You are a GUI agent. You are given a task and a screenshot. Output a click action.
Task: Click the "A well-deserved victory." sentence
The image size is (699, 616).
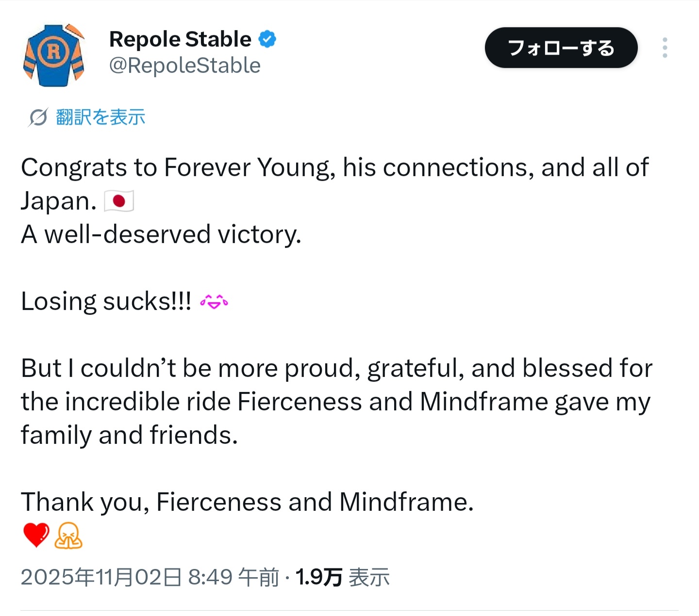tap(161, 235)
